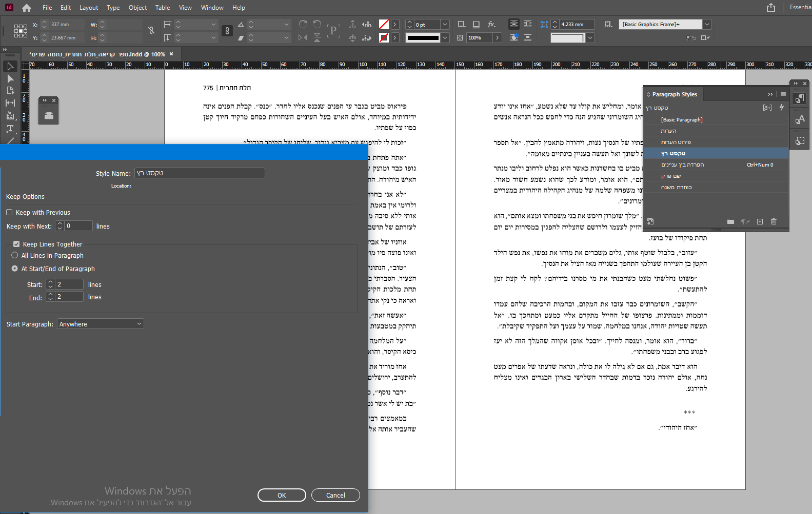Expand the Basic Graphics Frame style dropdown
This screenshot has width=812, height=514.
707,25
